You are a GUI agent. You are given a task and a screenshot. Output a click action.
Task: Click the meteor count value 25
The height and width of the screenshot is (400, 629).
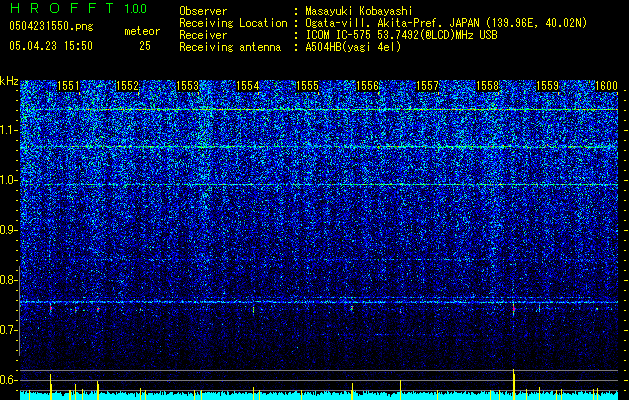[x=145, y=46]
